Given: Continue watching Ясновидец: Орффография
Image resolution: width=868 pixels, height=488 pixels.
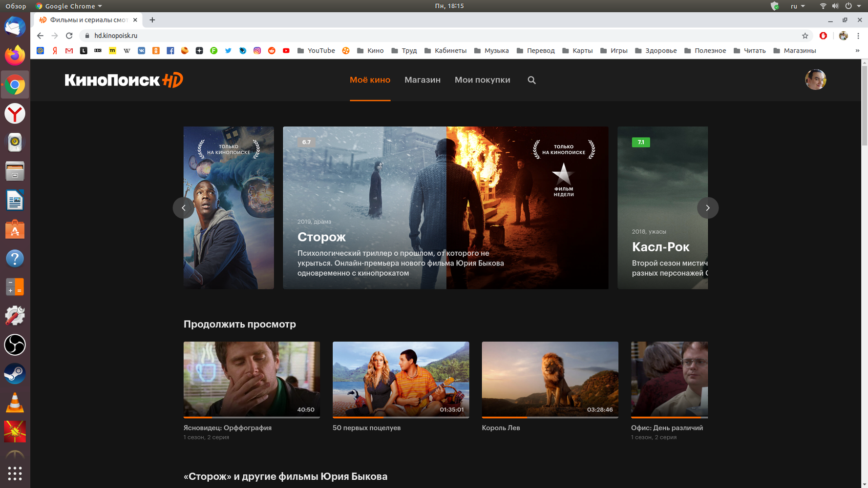Looking at the screenshot, I should [252, 380].
